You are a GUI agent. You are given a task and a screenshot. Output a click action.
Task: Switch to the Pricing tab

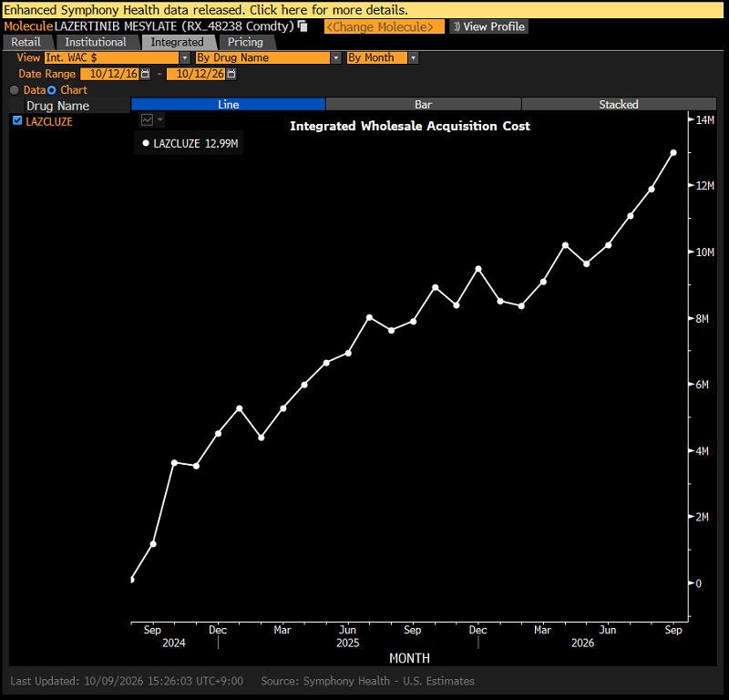245,42
